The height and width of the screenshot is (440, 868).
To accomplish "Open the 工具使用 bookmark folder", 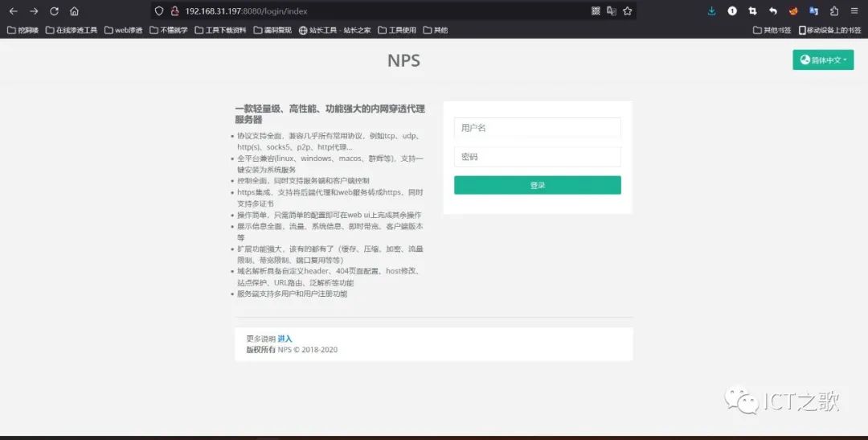I will click(x=397, y=31).
